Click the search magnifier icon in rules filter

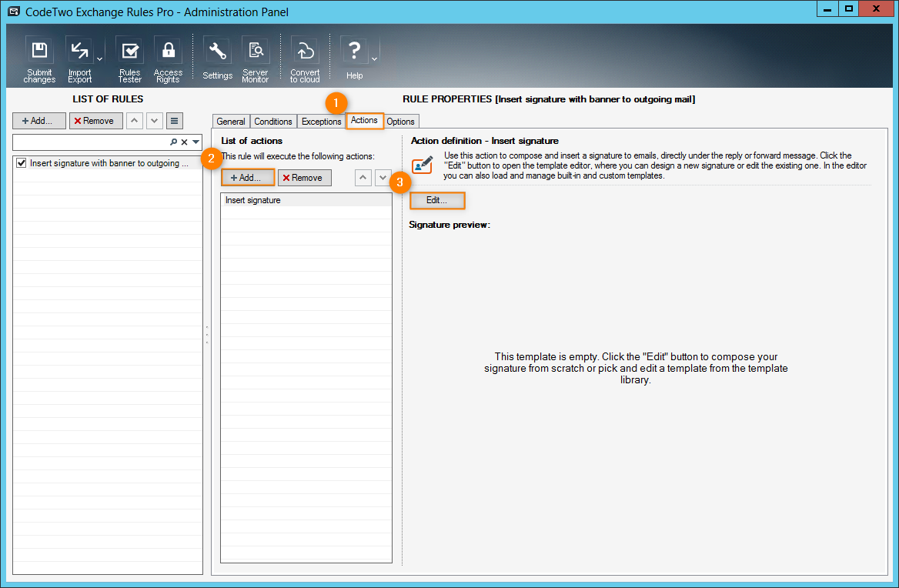pos(174,142)
